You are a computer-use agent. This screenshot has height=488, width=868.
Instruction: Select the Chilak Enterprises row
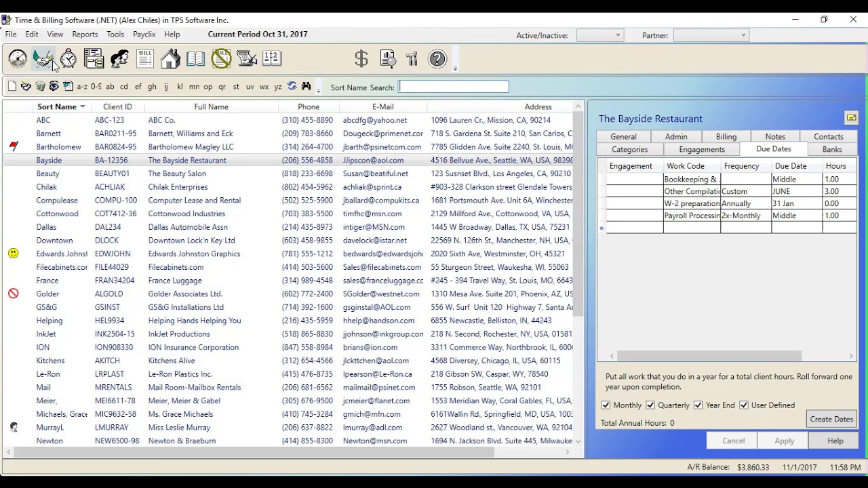click(288, 187)
